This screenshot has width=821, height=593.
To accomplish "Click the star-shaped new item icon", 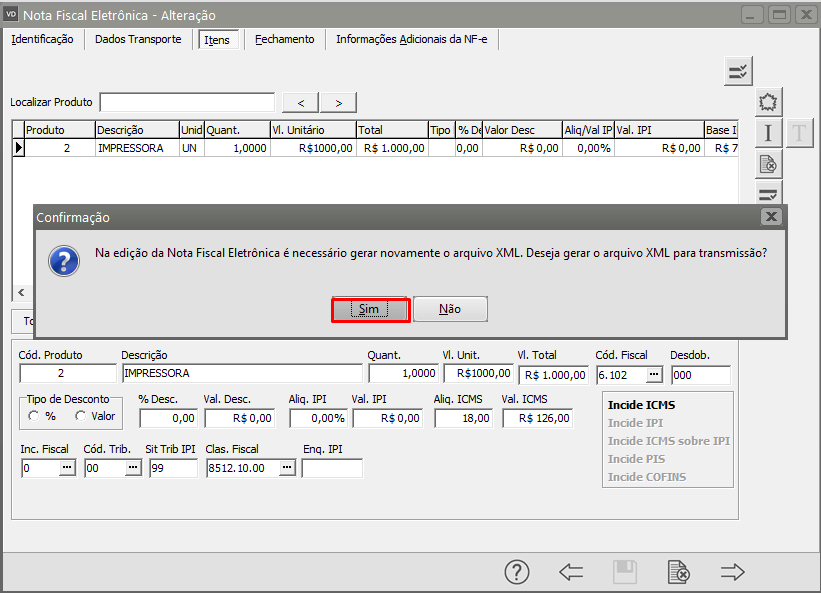I will (x=767, y=102).
